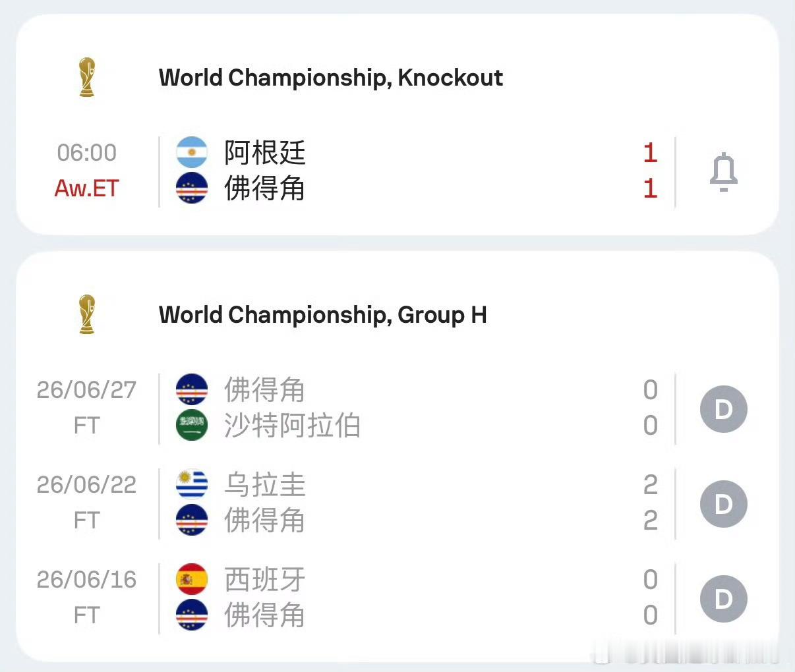Image resolution: width=795 pixels, height=672 pixels.
Task: Click the Spain flag icon
Action: (192, 580)
